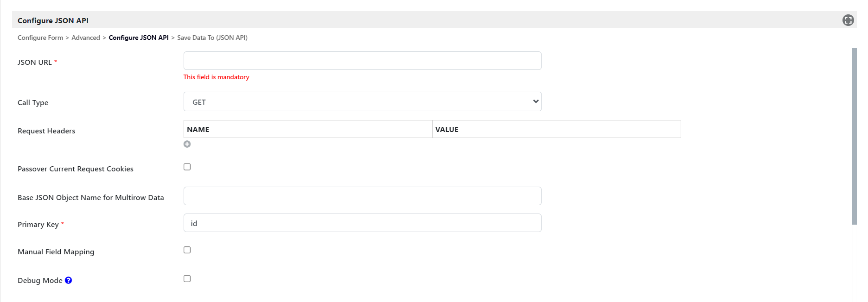The height and width of the screenshot is (302, 868).
Task: Open Save Data To (JSON API) breadcrumb
Action: point(212,38)
